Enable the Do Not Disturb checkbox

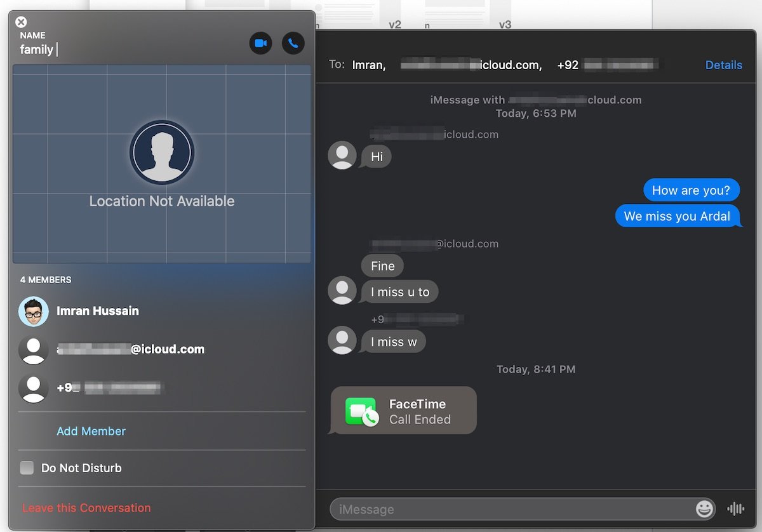point(27,468)
